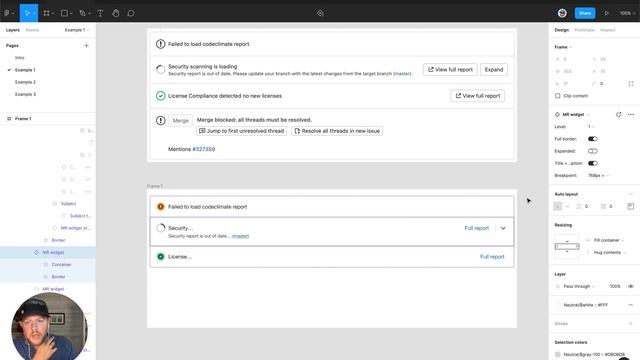Click orange warning icon in lower codeclimate row
This screenshot has height=360, width=640.
pos(160,207)
